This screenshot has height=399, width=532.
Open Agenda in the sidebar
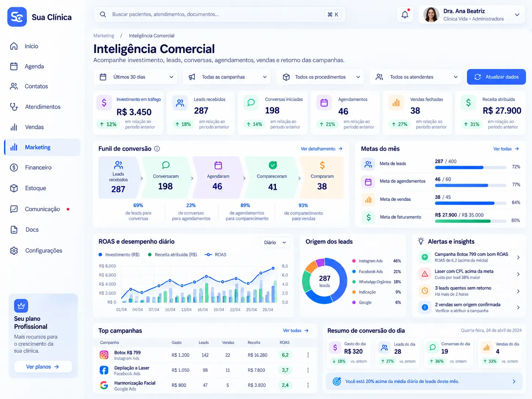pos(42,66)
